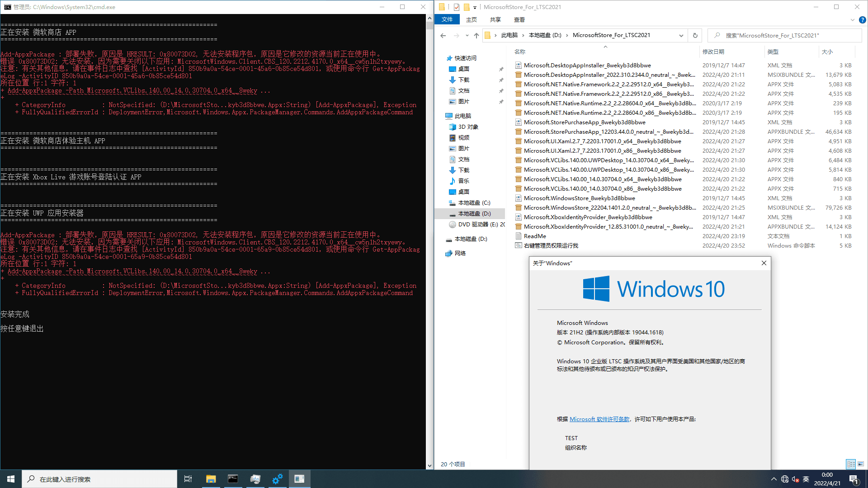The image size is (868, 488).
Task: Open Task View from the taskbar
Action: pos(188,479)
